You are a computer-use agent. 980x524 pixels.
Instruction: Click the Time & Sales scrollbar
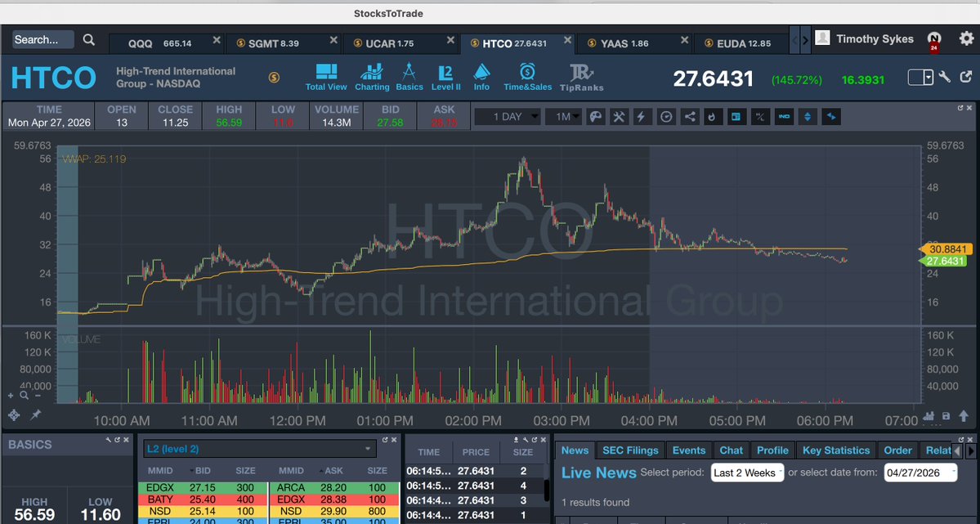[x=548, y=490]
